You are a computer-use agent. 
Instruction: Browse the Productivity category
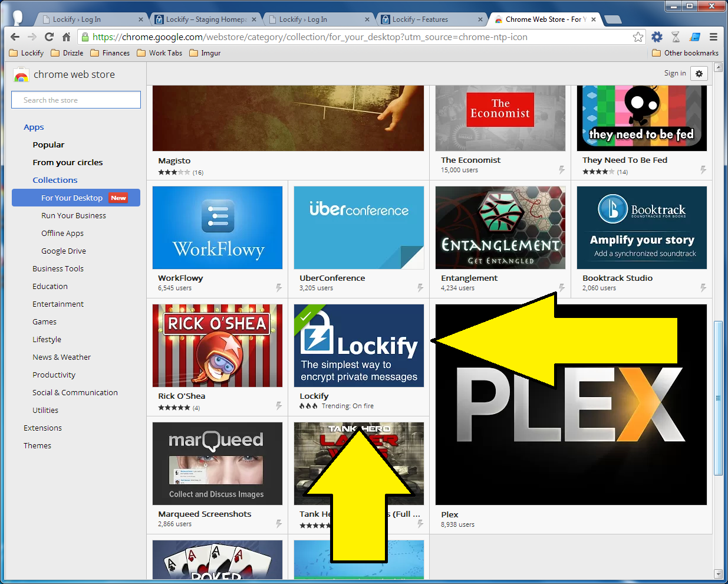54,375
